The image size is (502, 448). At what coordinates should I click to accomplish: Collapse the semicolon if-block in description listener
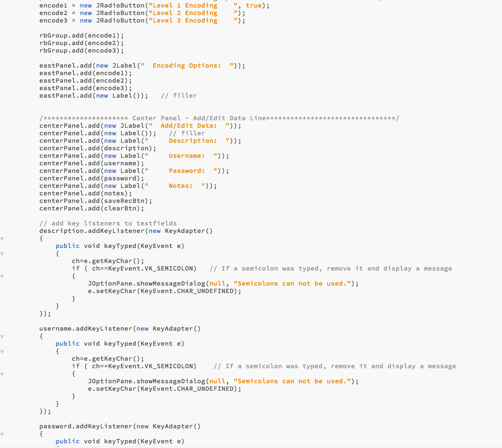tap(2, 276)
